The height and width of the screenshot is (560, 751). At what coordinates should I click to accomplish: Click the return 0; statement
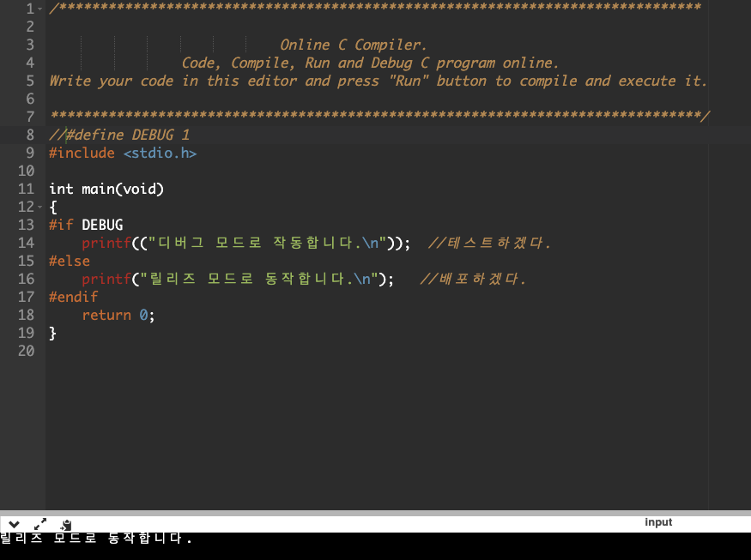click(118, 315)
